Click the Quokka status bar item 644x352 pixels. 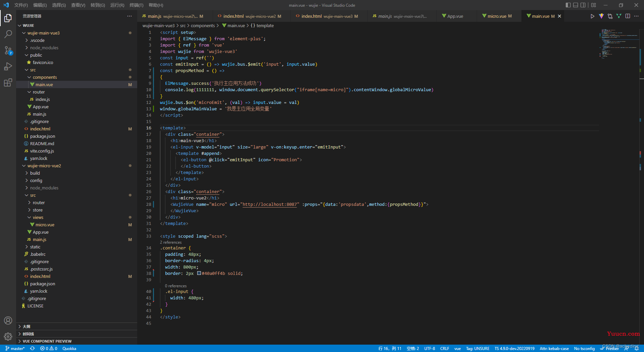coord(69,348)
